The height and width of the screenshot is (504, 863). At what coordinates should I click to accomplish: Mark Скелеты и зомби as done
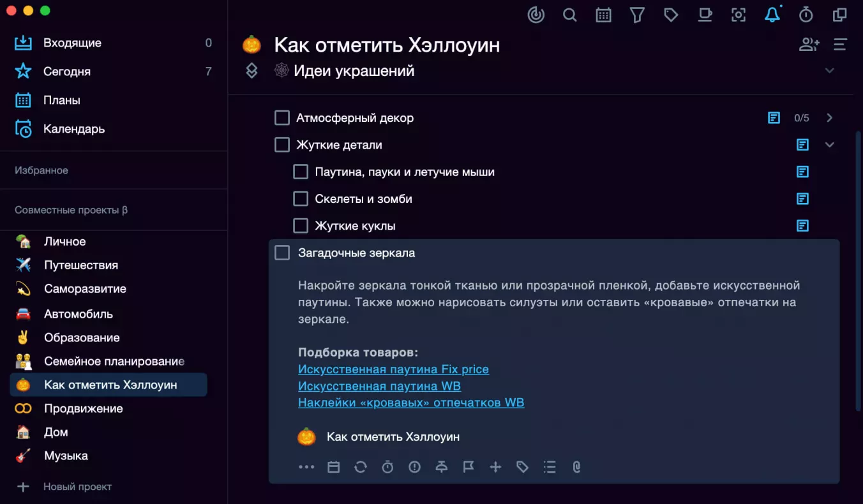[301, 198]
